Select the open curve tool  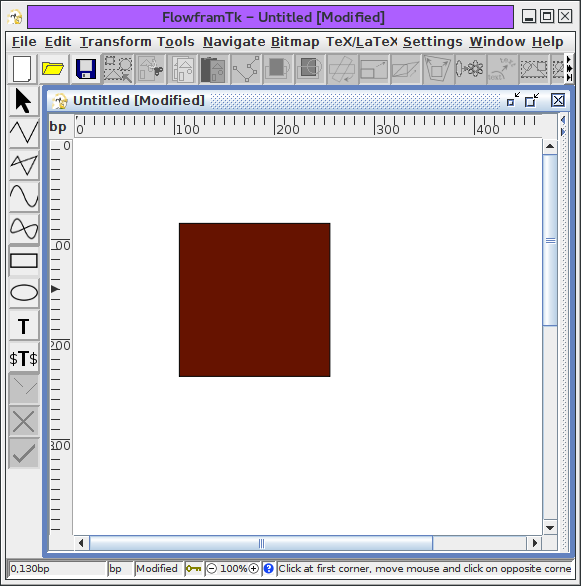tap(24, 197)
